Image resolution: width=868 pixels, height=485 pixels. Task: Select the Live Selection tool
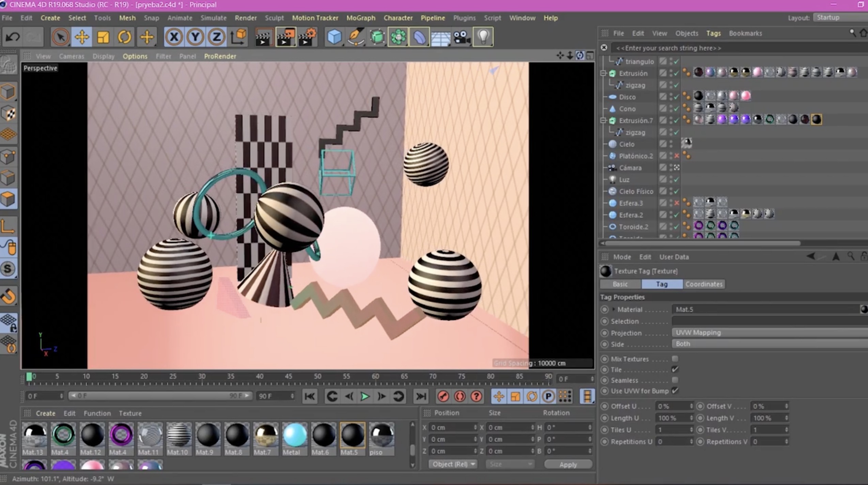point(60,37)
